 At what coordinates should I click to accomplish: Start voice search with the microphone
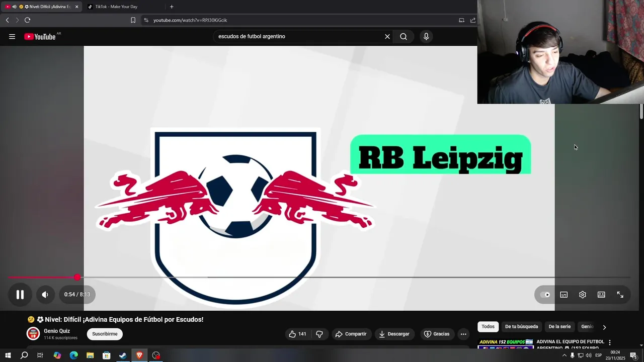click(x=426, y=37)
